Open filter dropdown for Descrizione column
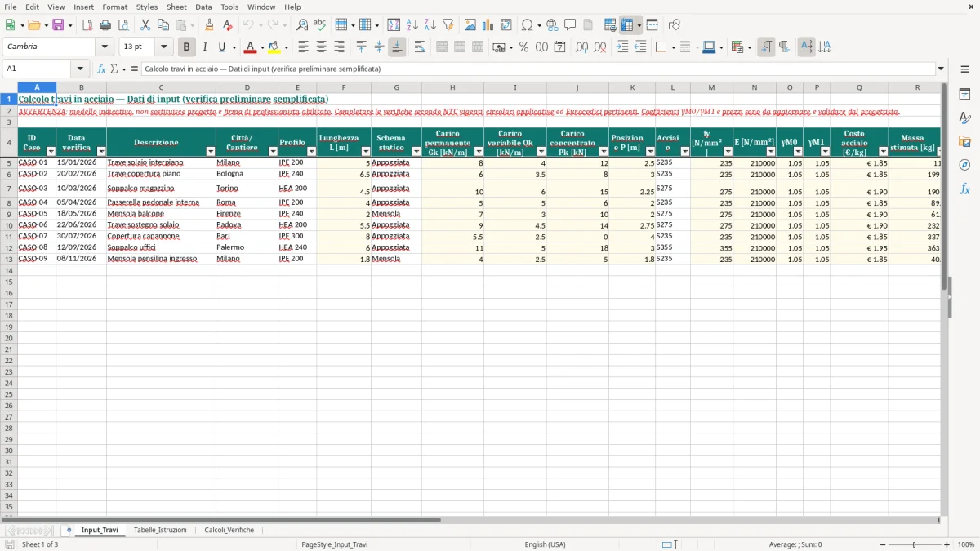Viewport: 980px width, 551px height. coord(210,152)
